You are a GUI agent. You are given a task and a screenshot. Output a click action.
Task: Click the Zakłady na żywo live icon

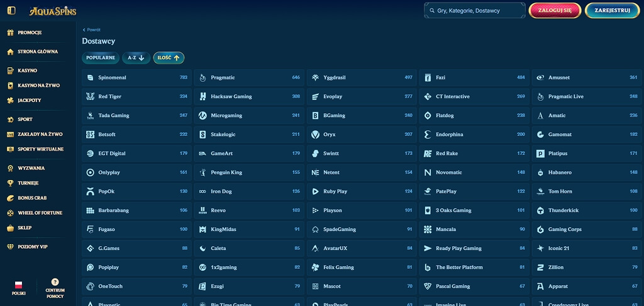coord(10,135)
